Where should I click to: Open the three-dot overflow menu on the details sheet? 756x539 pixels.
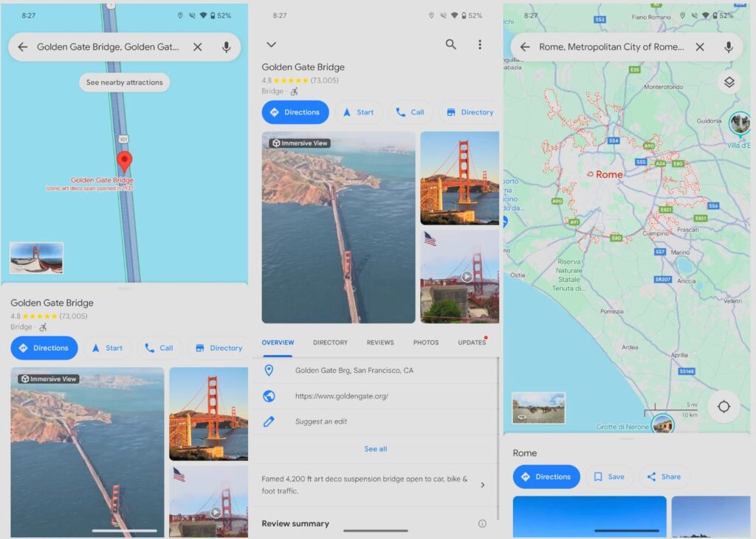(480, 44)
